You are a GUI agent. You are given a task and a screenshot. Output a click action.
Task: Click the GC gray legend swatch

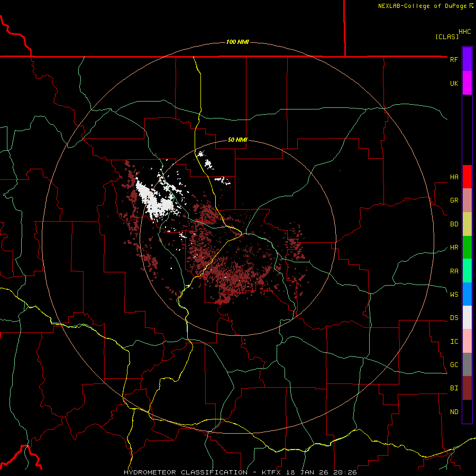tap(467, 364)
